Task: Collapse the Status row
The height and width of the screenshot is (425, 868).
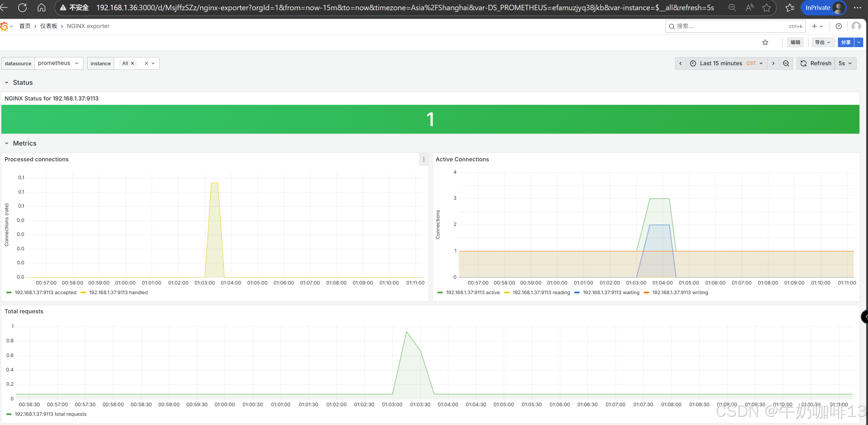Action: (x=23, y=82)
